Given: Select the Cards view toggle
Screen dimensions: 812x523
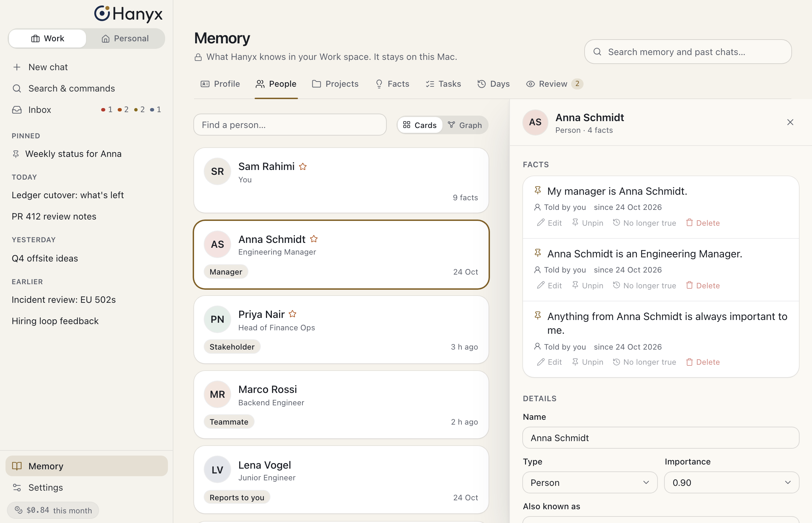Looking at the screenshot, I should [x=420, y=125].
